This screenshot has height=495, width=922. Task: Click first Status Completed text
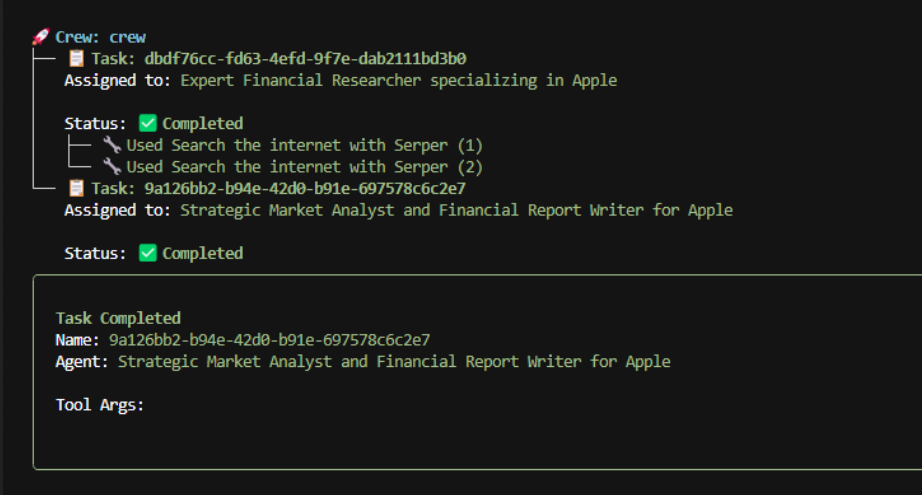[202, 123]
